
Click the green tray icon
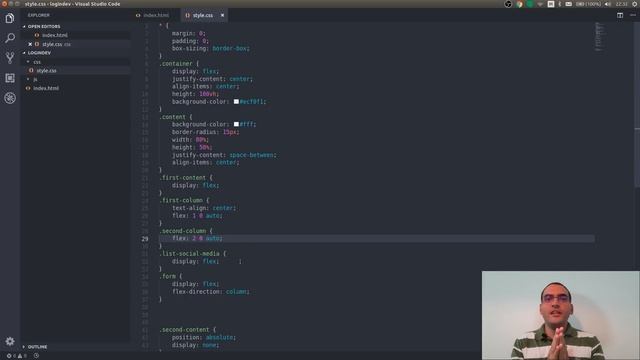click(530, 4)
